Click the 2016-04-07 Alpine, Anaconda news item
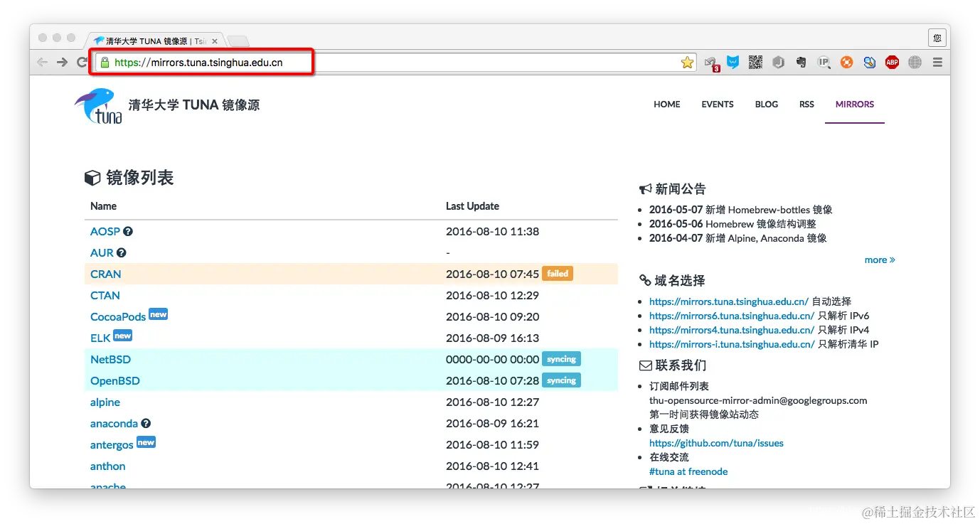 point(737,238)
